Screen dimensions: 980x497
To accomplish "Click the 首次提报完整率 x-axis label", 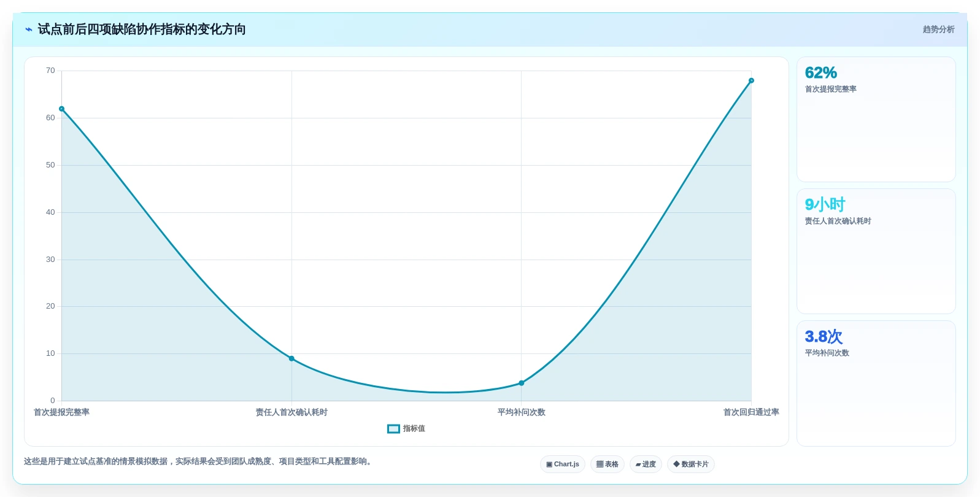I will (61, 412).
